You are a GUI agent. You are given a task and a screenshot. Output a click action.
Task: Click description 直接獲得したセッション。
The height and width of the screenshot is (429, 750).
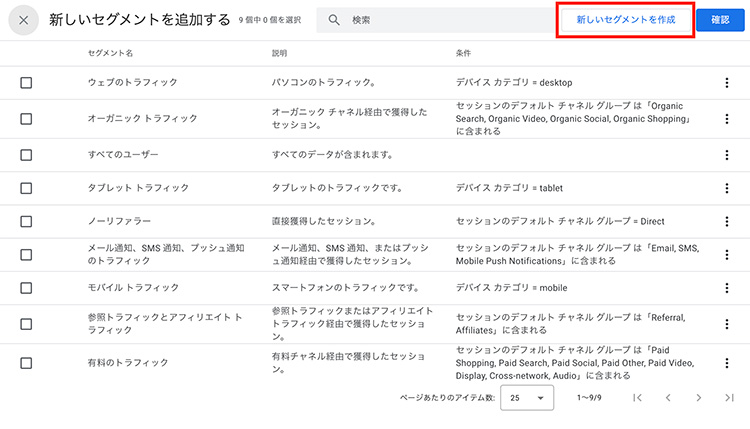(x=324, y=221)
